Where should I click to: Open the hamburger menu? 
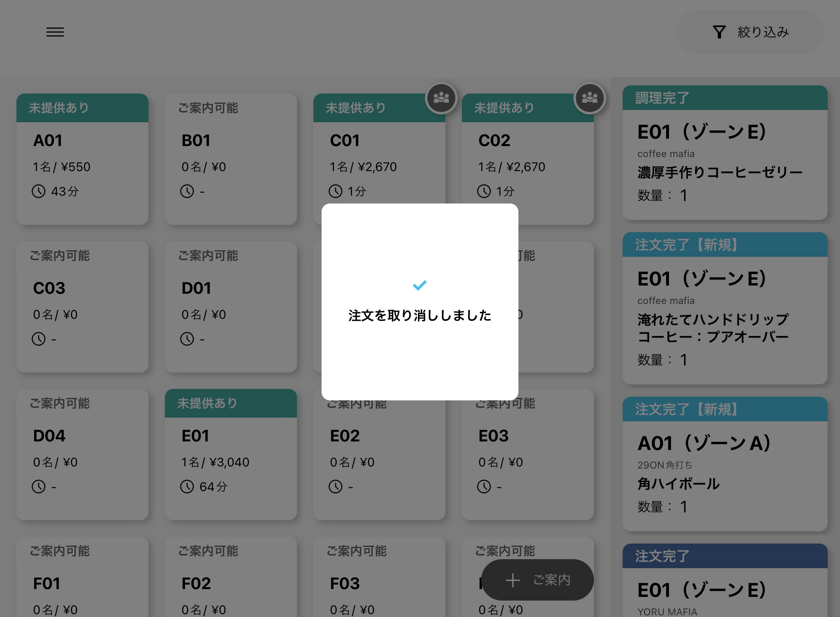(x=55, y=32)
